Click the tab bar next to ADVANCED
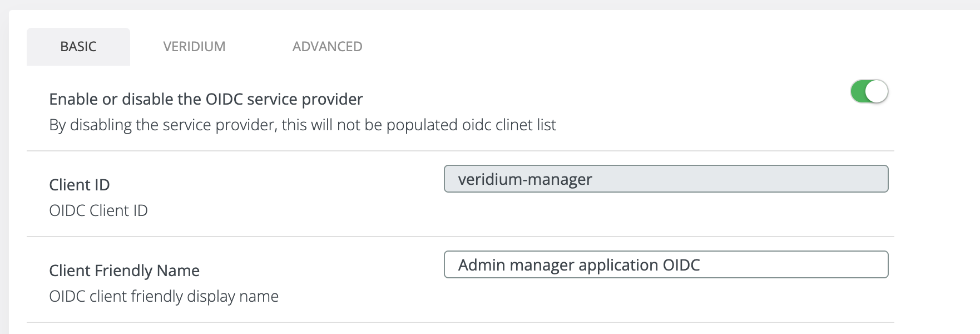 click(501, 47)
